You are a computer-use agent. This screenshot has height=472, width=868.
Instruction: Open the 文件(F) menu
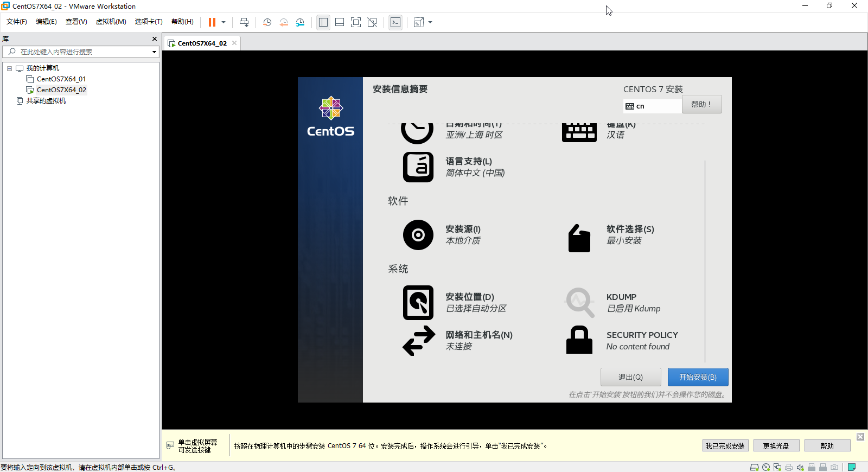(17, 22)
